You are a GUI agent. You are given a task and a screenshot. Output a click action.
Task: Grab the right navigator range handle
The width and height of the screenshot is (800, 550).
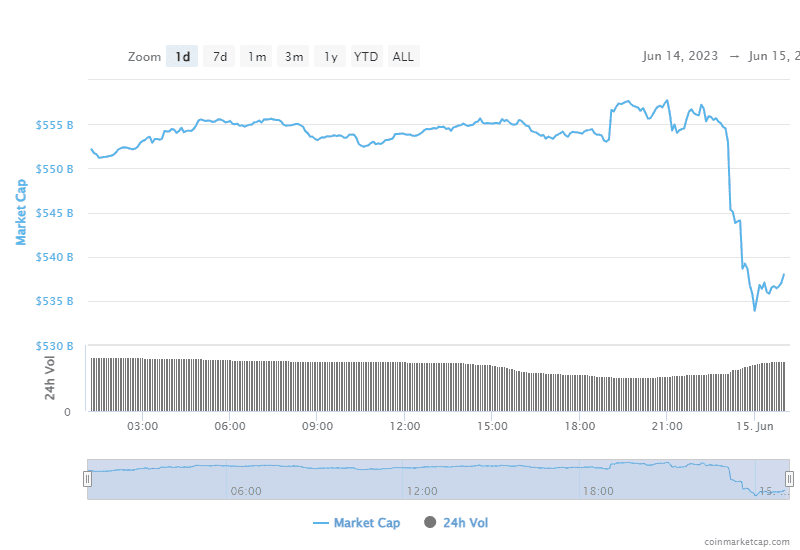tap(789, 479)
